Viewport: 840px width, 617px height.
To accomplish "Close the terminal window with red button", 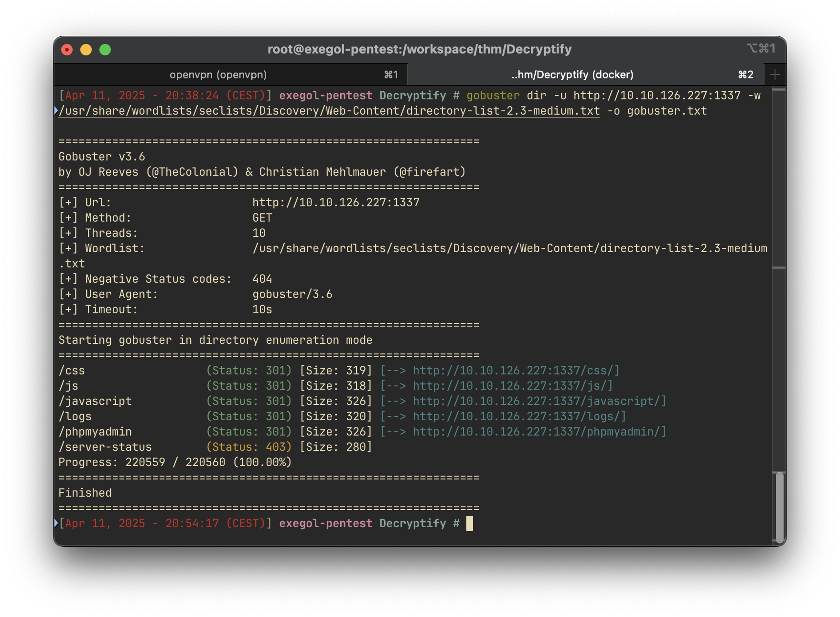I will coord(67,50).
